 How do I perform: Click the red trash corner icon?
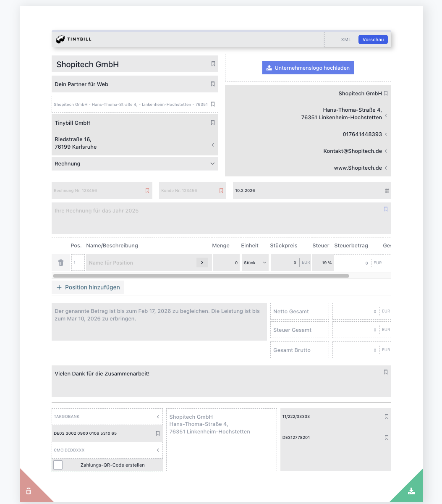pyautogui.click(x=28, y=491)
